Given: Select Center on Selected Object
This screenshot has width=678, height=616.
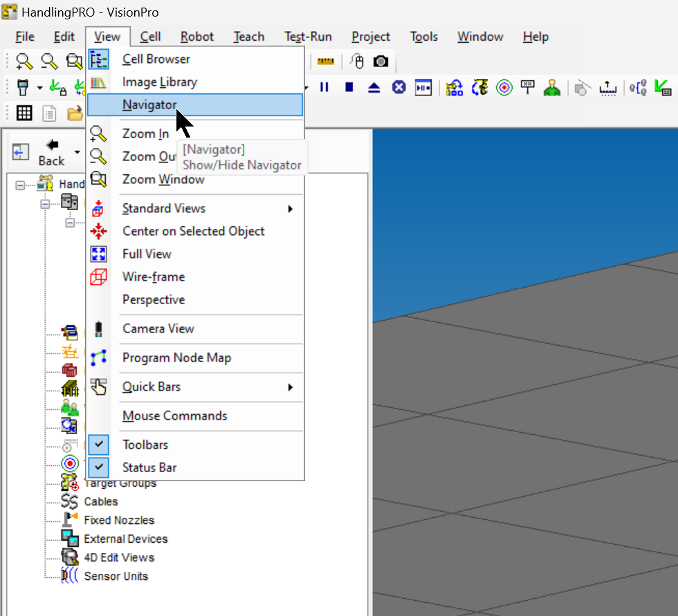Looking at the screenshot, I should [x=195, y=231].
